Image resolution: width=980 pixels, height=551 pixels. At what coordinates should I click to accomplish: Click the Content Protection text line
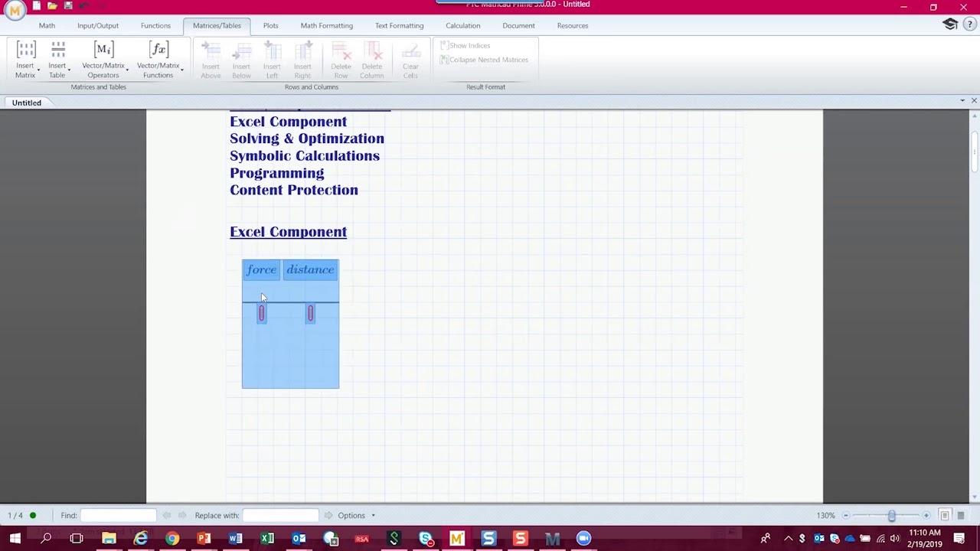pos(294,190)
